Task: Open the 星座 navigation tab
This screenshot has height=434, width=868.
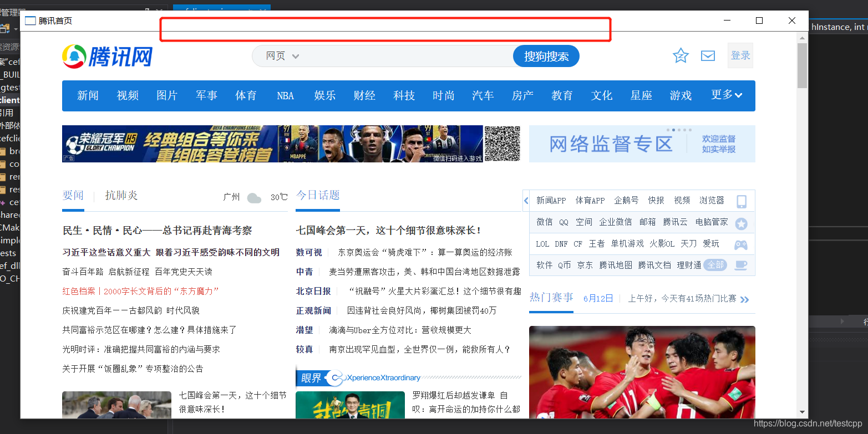Action: pyautogui.click(x=641, y=95)
